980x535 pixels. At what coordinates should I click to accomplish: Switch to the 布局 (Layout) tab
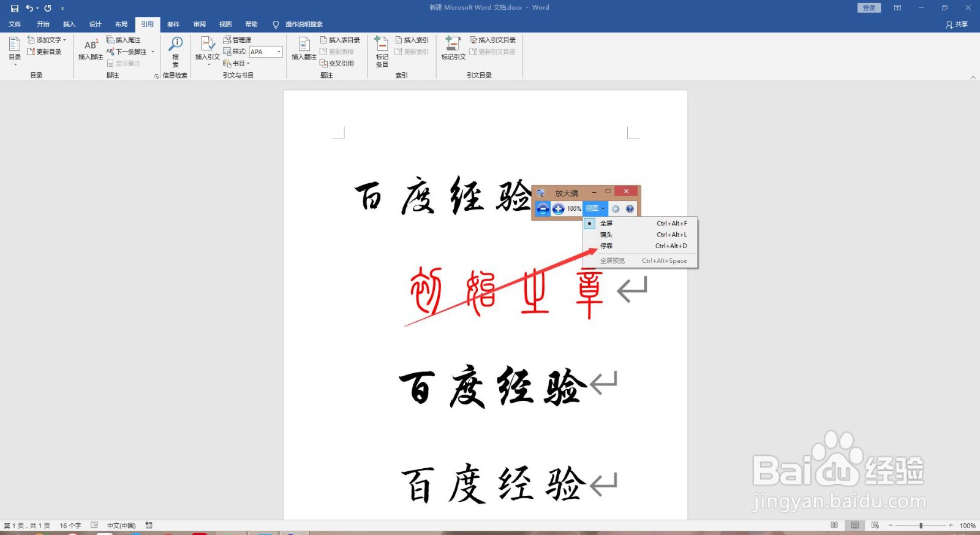pyautogui.click(x=121, y=25)
